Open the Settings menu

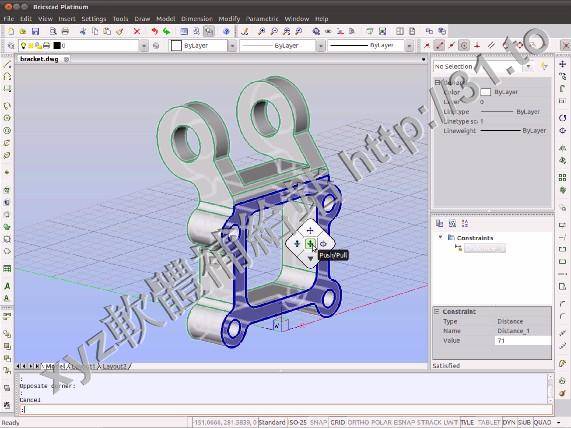94,19
